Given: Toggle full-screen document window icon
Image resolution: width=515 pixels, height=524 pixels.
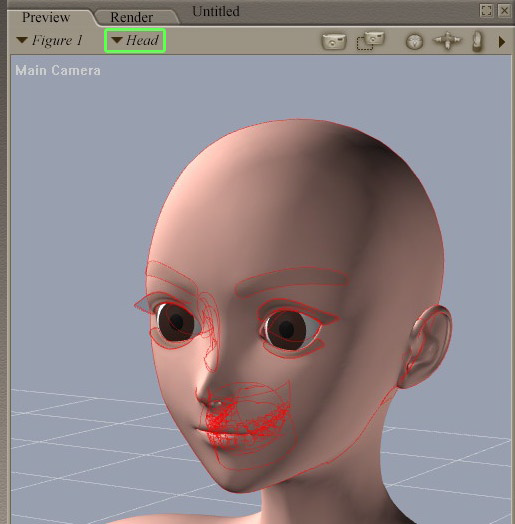Looking at the screenshot, I should click(486, 11).
